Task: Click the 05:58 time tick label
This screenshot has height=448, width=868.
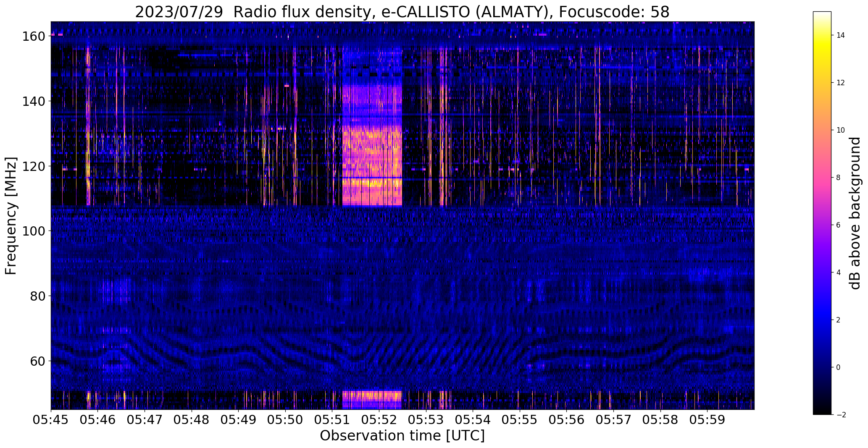Action: click(660, 419)
